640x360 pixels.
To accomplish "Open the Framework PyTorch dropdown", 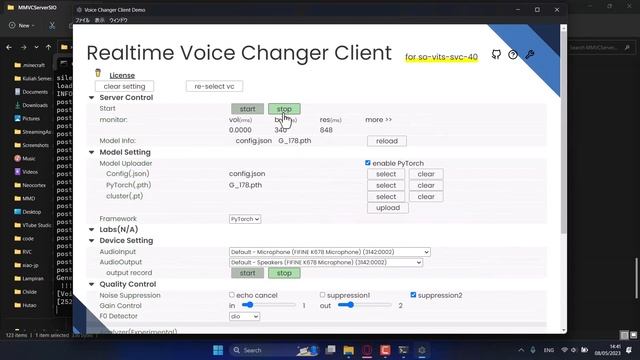I will point(244,219).
